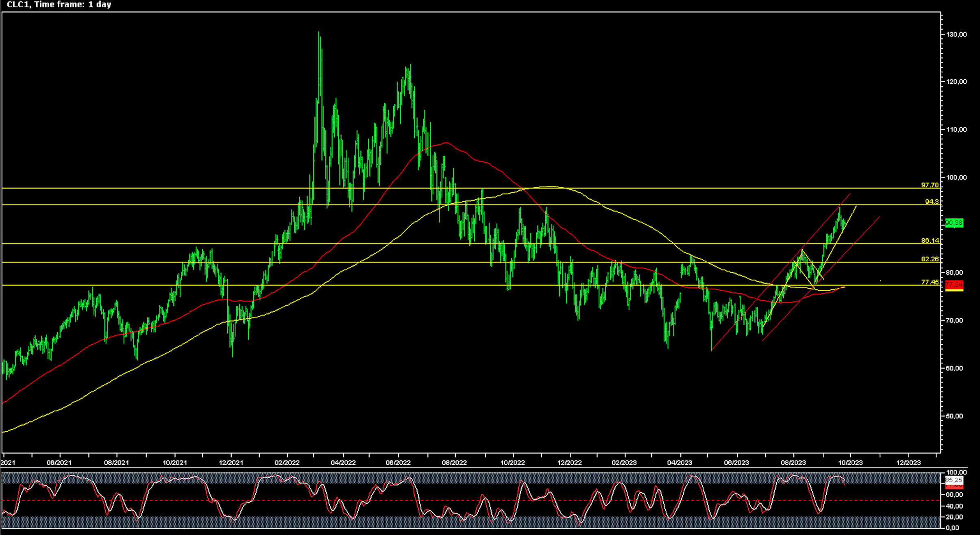
Task: Select the 130,00 price axis label
Action: click(x=957, y=35)
